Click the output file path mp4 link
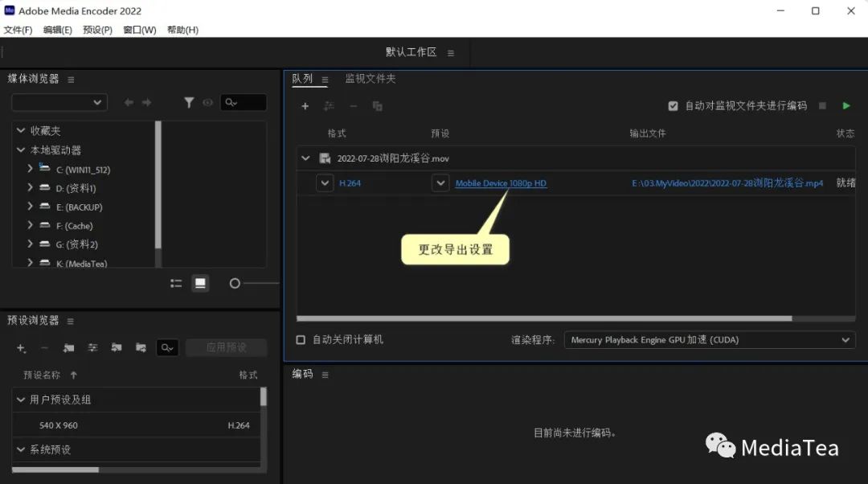Viewport: 868px width, 484px height. [x=727, y=183]
